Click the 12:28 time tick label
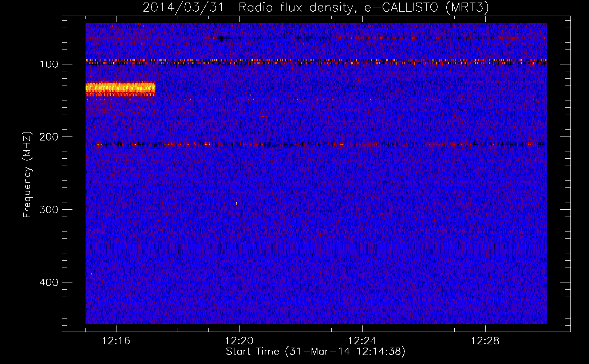Screen dimensions: 589x364 [485, 341]
